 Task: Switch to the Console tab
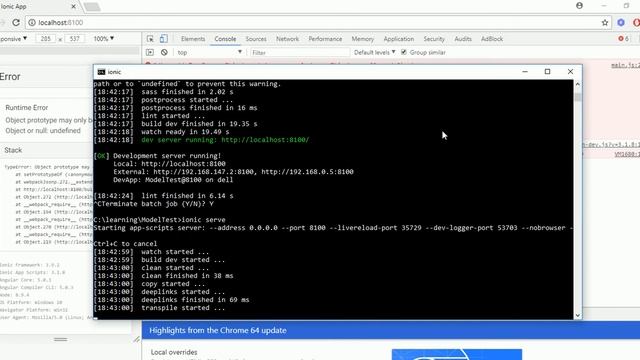[x=225, y=39]
